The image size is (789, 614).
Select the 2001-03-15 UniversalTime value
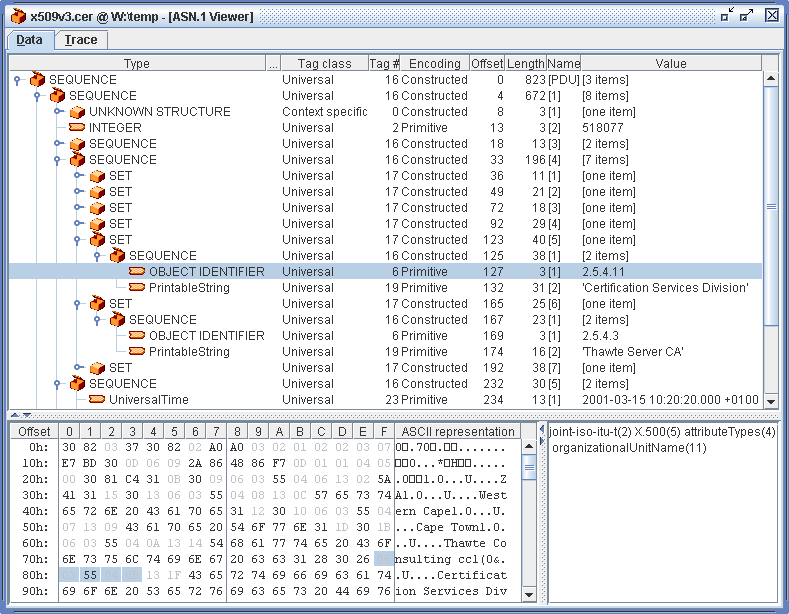pos(670,400)
